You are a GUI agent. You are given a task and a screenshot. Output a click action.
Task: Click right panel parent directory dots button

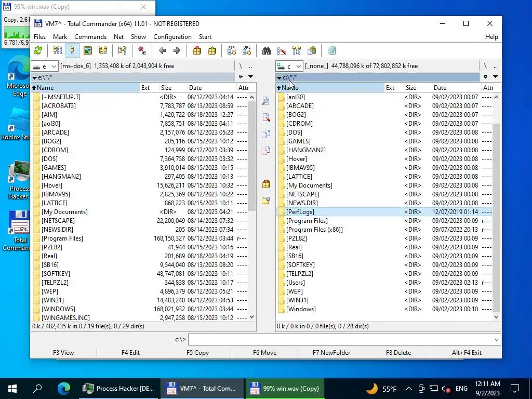click(495, 66)
